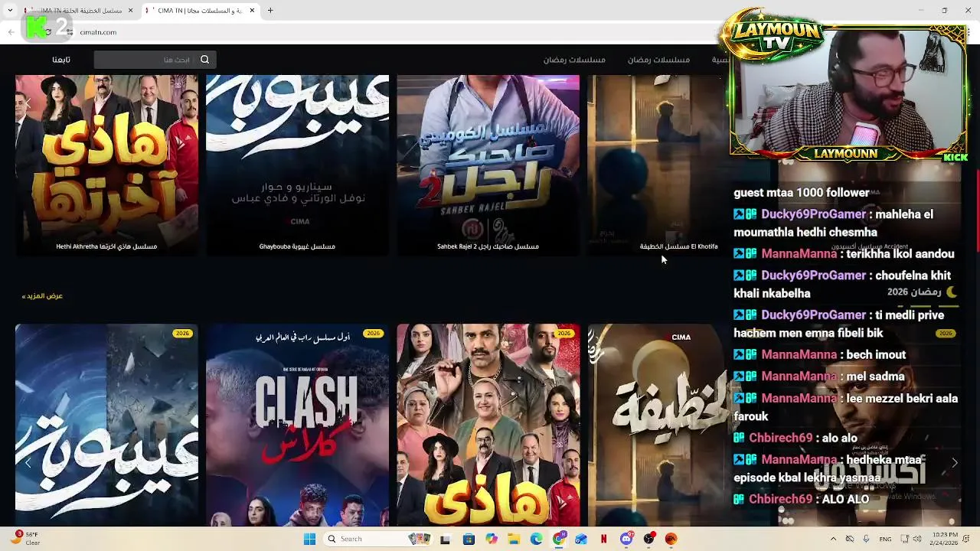Click the عرض المزيد link

point(42,295)
